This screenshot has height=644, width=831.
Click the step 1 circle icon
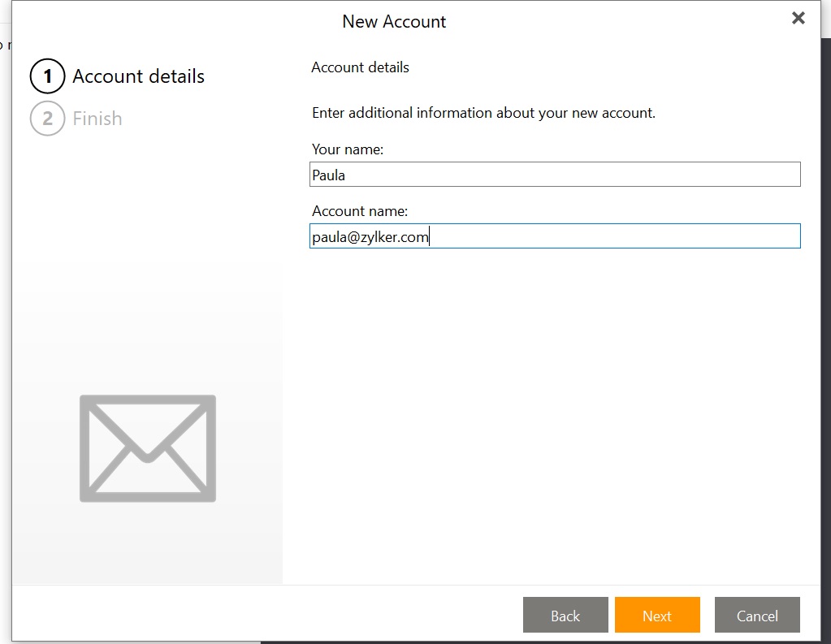click(47, 76)
